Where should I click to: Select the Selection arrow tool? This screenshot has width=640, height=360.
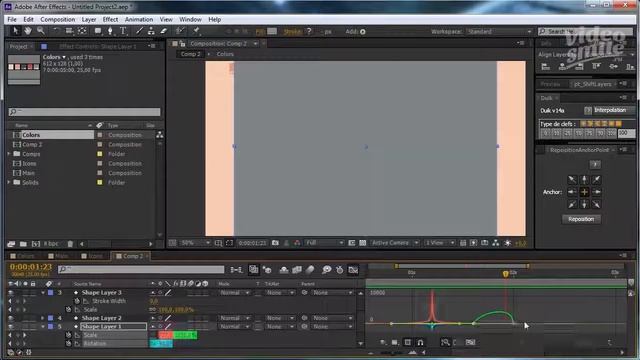pos(16,31)
